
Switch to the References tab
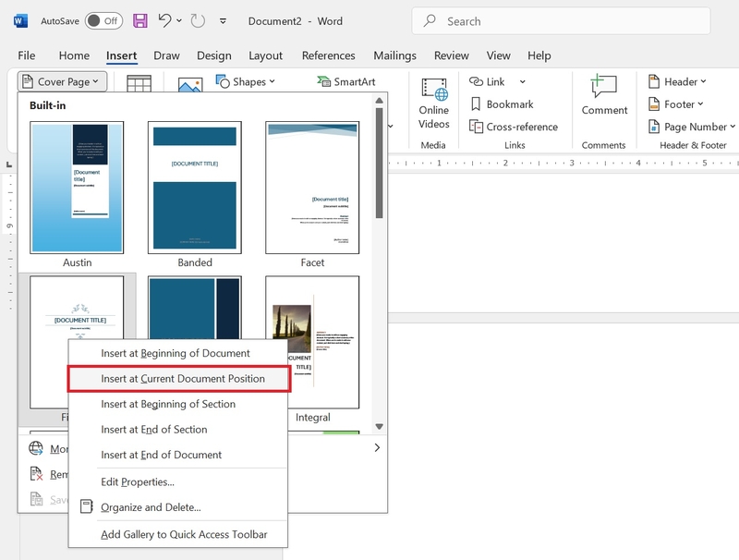coord(329,55)
